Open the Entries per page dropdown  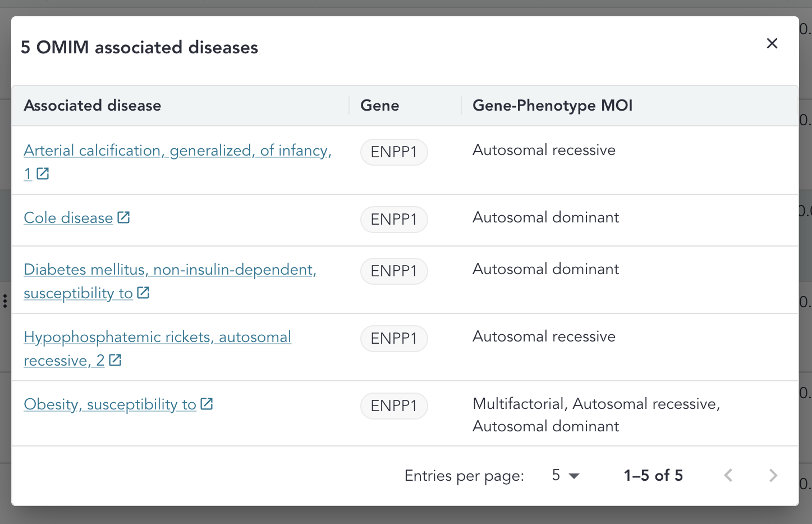point(564,475)
